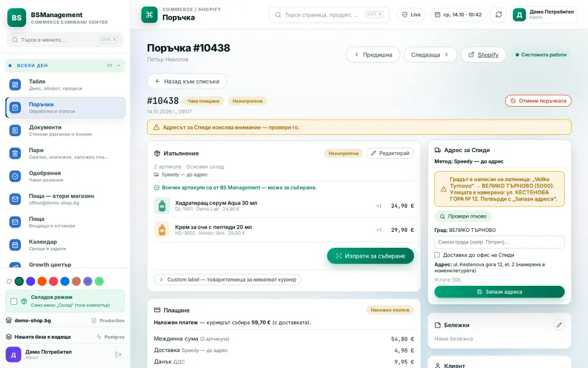Click Изпрати за събиране button
The image size is (588, 368).
click(x=371, y=256)
